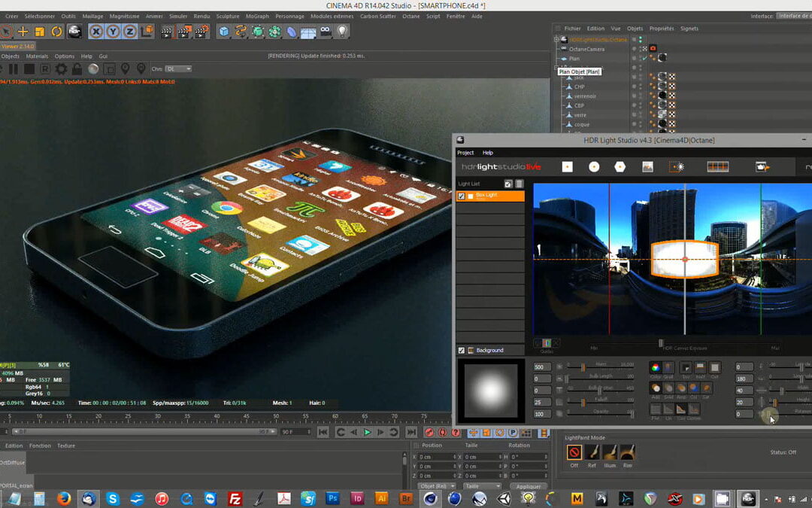
Task: Select the Move tool cross icon
Action: point(23,31)
